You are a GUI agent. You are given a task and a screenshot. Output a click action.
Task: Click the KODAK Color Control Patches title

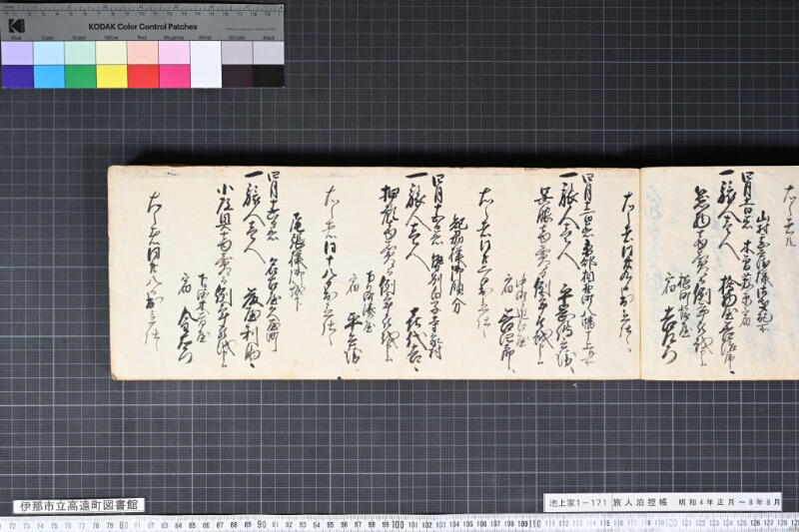143,27
